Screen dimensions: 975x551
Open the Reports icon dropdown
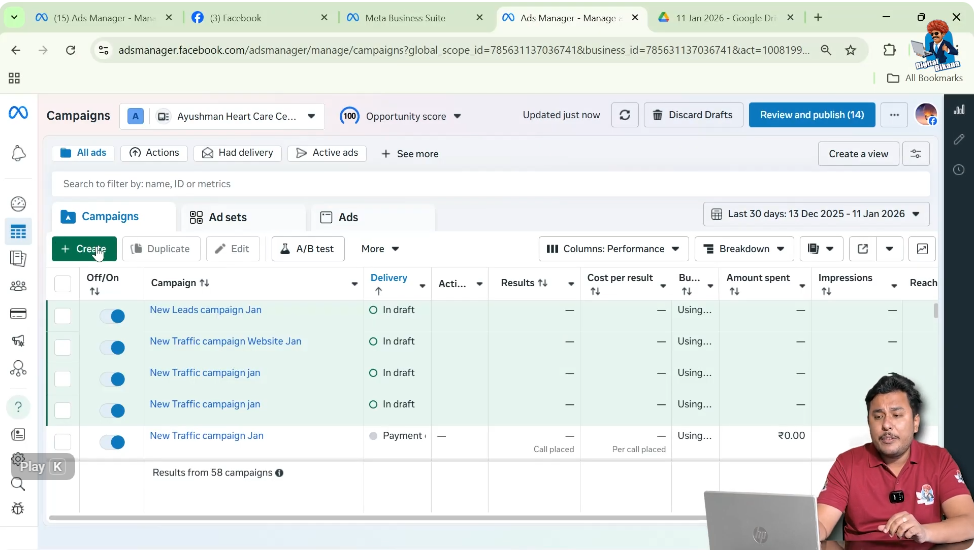click(x=821, y=249)
